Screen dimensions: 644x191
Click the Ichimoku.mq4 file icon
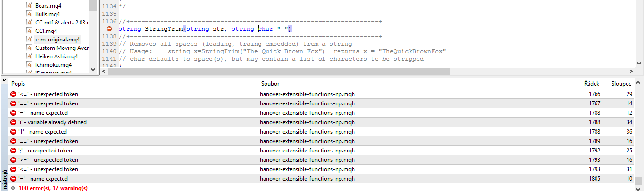[29, 64]
